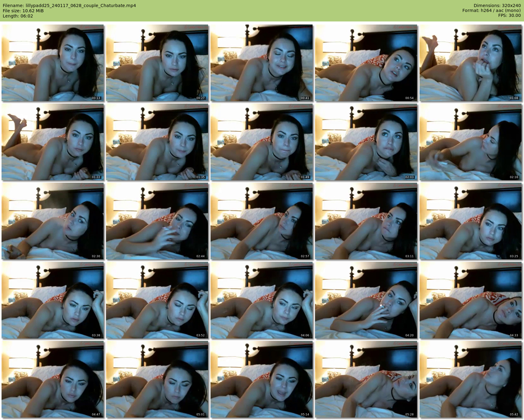
Task: Select the frame stamped 04:47
Action: click(53, 379)
